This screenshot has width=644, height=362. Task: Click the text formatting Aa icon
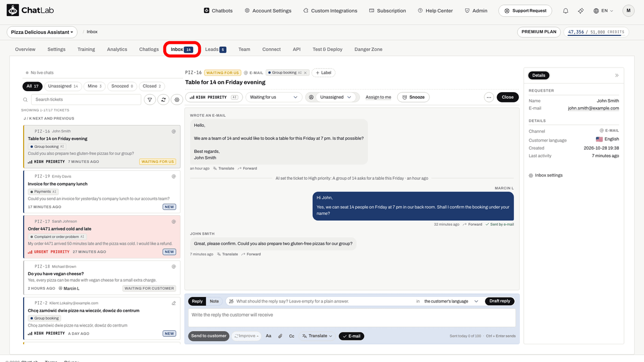(268, 336)
